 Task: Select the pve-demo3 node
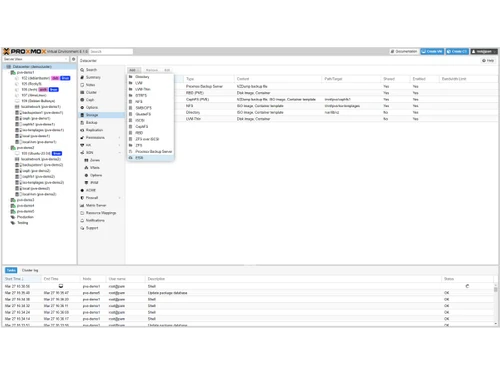25,200
